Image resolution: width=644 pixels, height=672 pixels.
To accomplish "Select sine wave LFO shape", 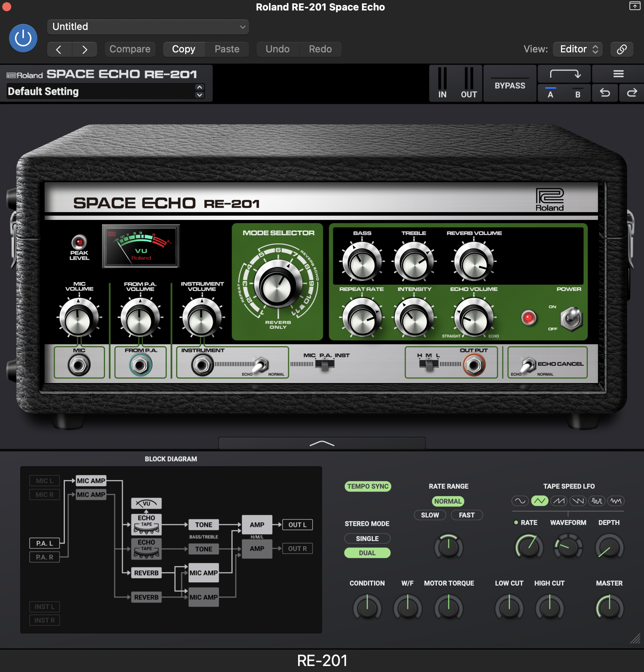I will 520,501.
